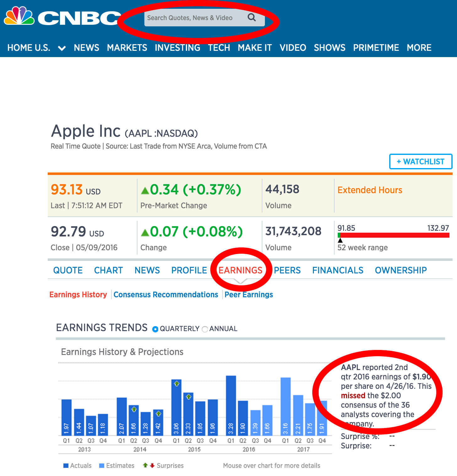Open the Peer Earnings link

[x=249, y=295]
